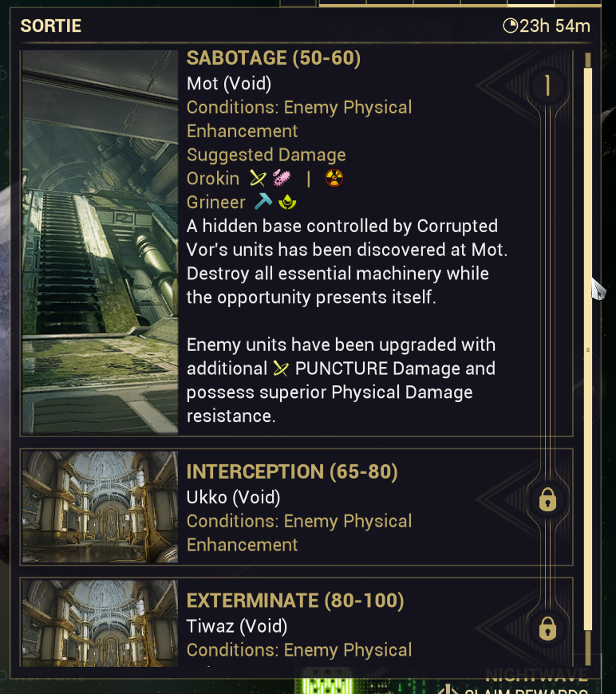Screen dimensions: 616x694
Task: Click the pink Viral damage icon
Action: click(282, 178)
